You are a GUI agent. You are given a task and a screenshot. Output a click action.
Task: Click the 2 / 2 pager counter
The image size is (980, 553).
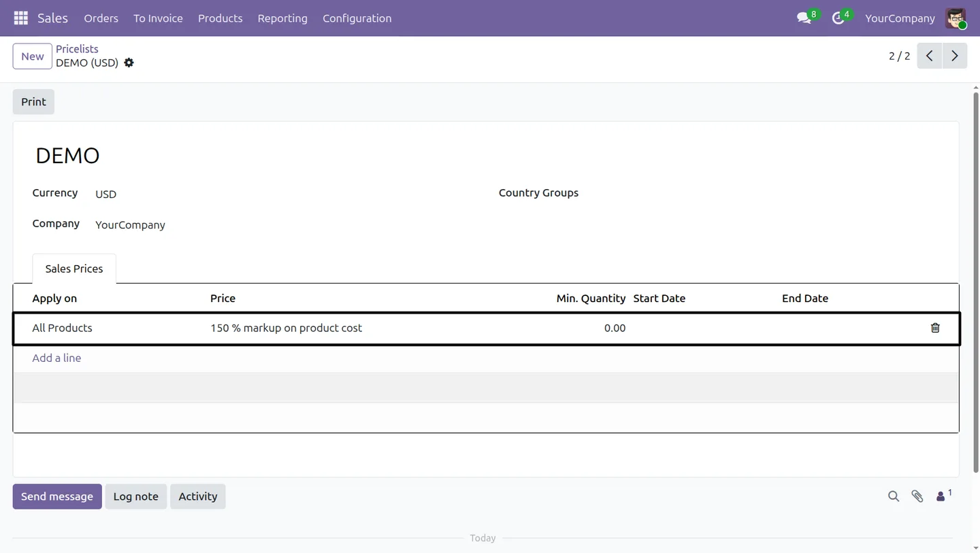point(899,56)
